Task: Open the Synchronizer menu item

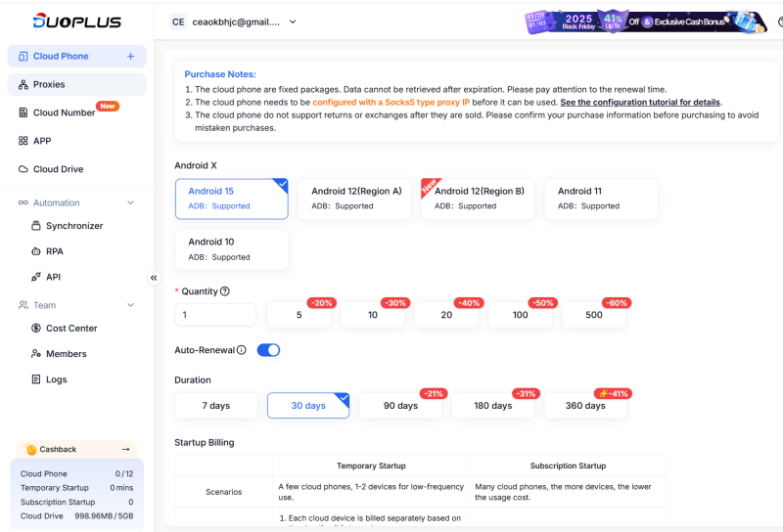Action: [x=73, y=226]
